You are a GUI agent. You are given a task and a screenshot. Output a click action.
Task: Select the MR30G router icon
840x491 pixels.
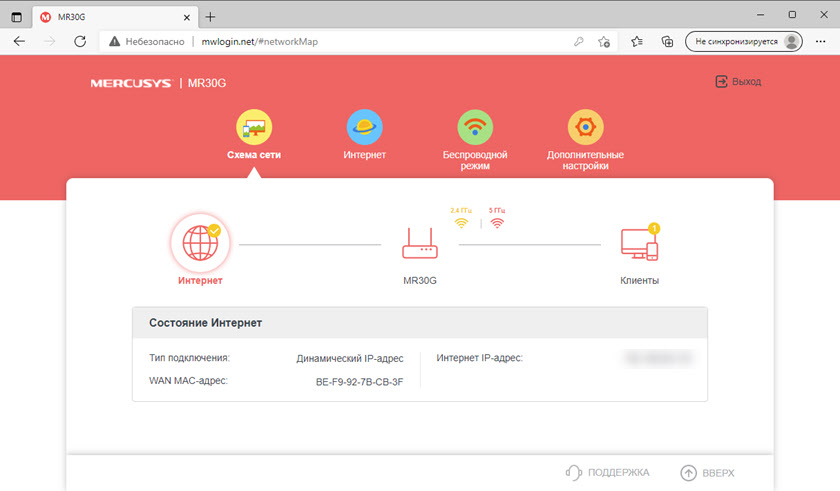pos(419,243)
